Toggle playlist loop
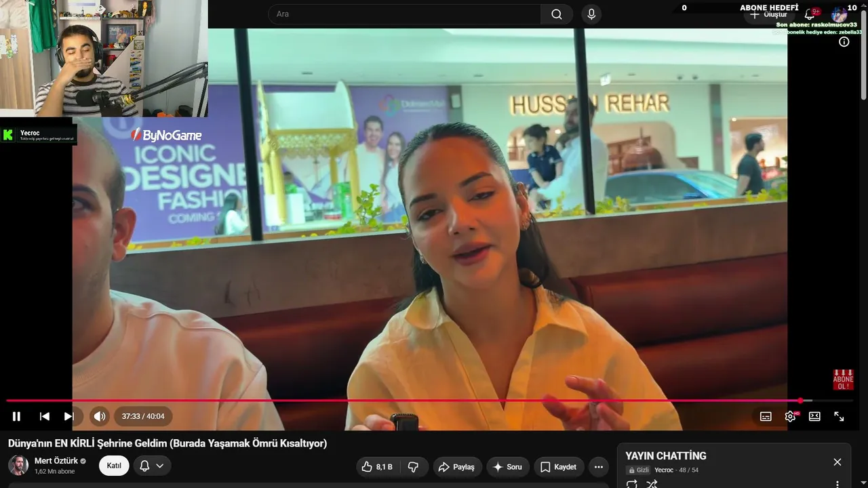 [x=632, y=484]
